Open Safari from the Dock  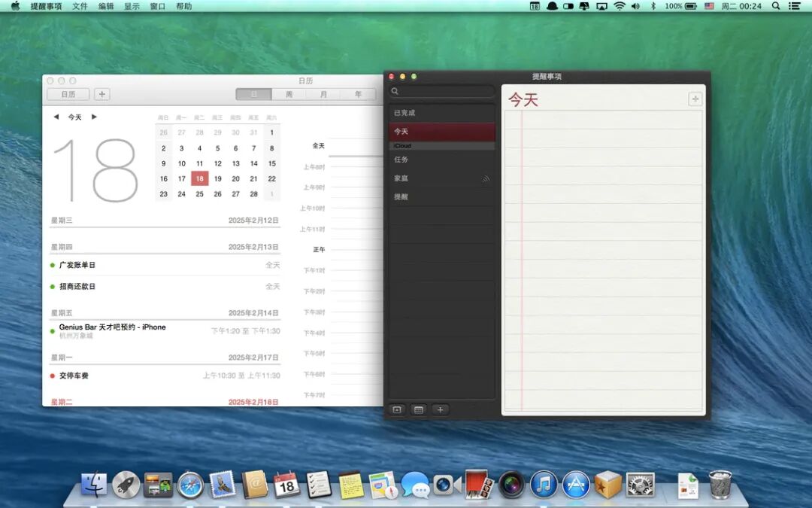click(x=190, y=485)
